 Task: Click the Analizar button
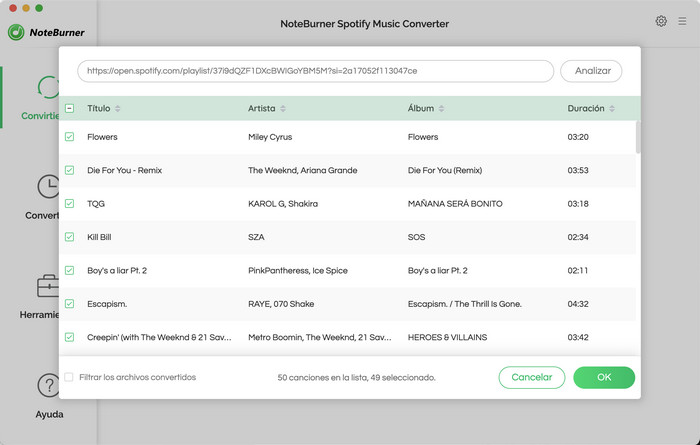point(591,71)
